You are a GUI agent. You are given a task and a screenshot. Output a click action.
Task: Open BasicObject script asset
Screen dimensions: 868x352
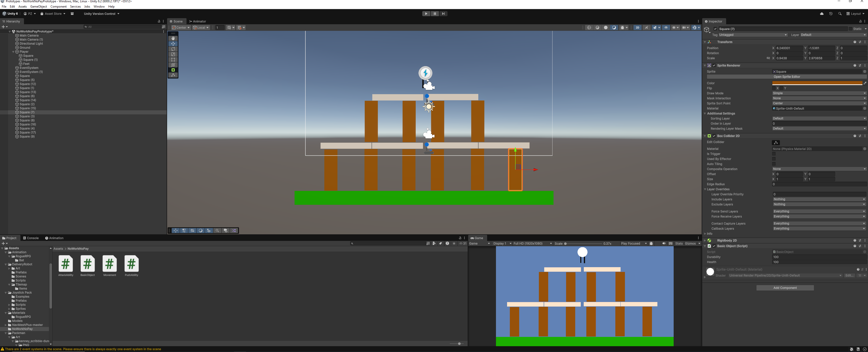pyautogui.click(x=88, y=264)
